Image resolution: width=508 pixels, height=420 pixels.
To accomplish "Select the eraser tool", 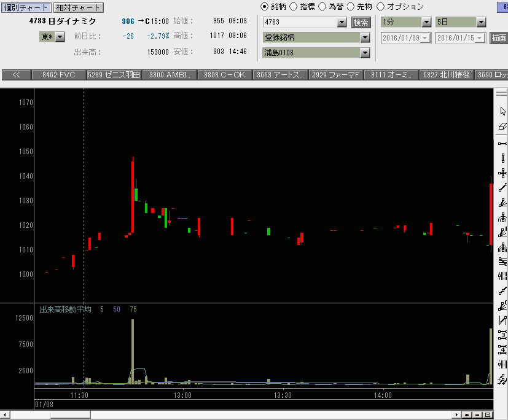I will [502, 126].
